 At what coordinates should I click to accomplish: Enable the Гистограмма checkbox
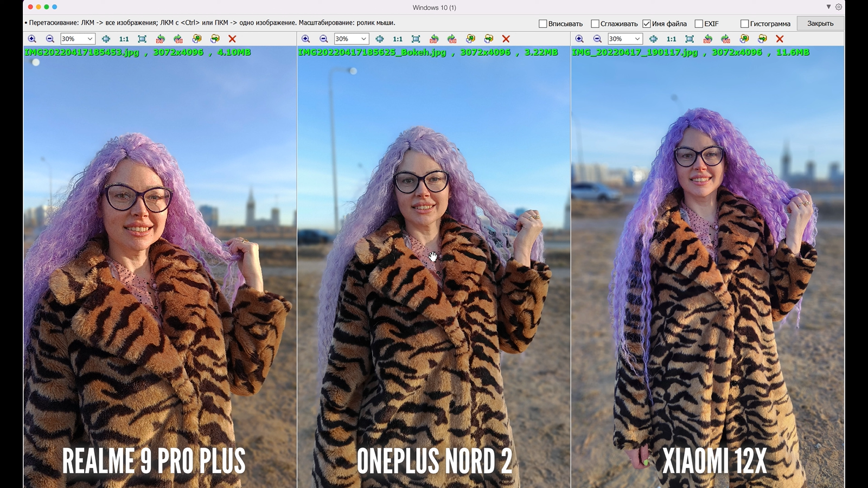(x=744, y=24)
